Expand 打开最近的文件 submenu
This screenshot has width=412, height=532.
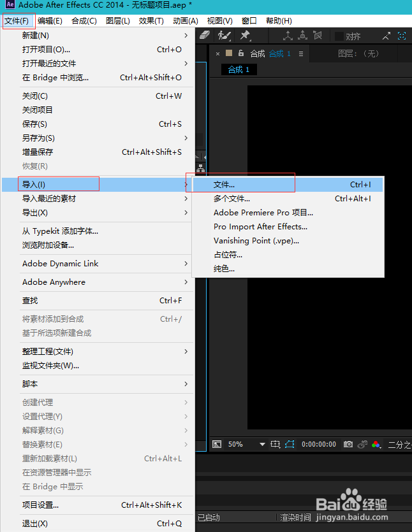tap(98, 64)
